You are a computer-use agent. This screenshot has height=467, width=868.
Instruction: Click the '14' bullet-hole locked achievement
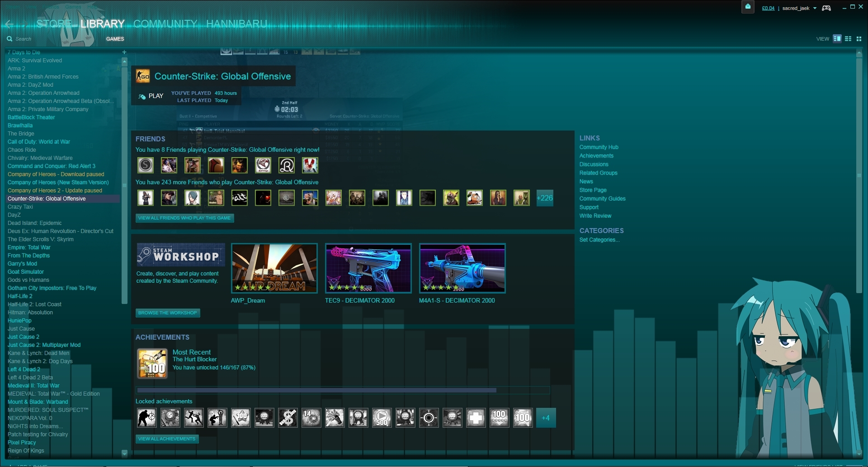tap(311, 418)
